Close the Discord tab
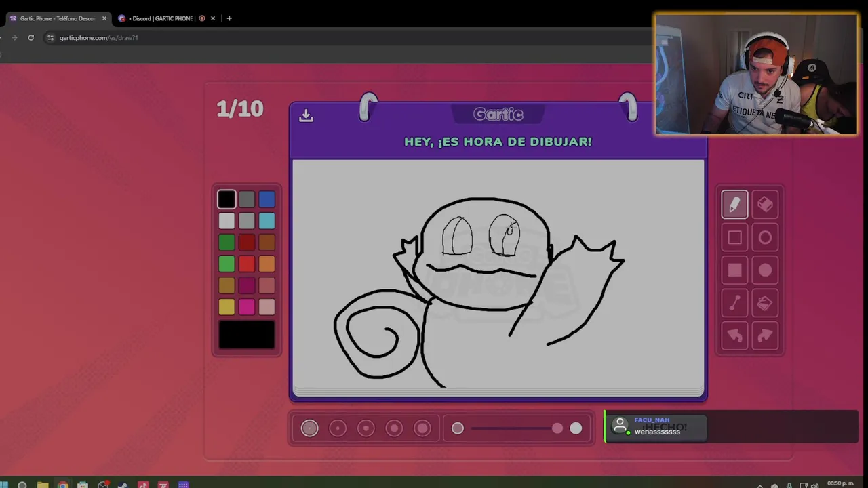 point(213,18)
